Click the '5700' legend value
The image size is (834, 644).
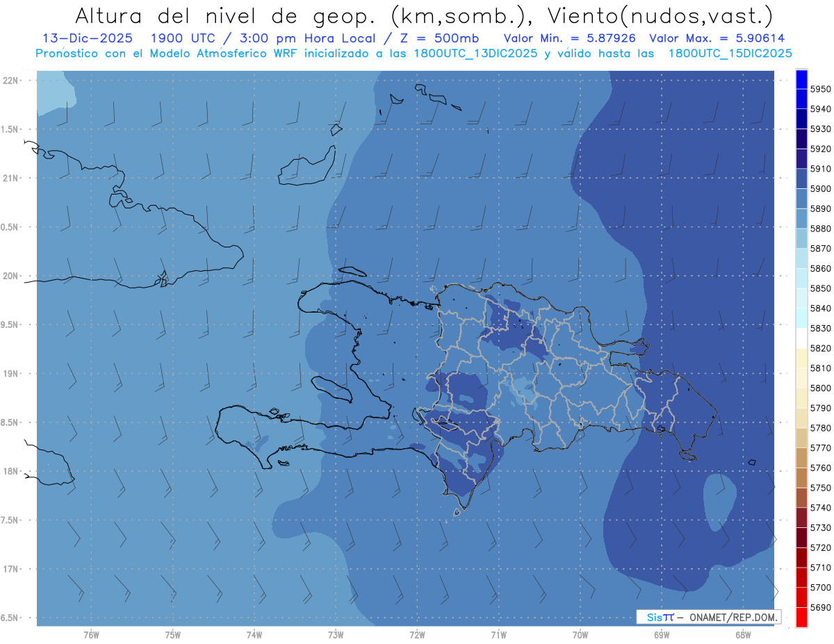(821, 588)
